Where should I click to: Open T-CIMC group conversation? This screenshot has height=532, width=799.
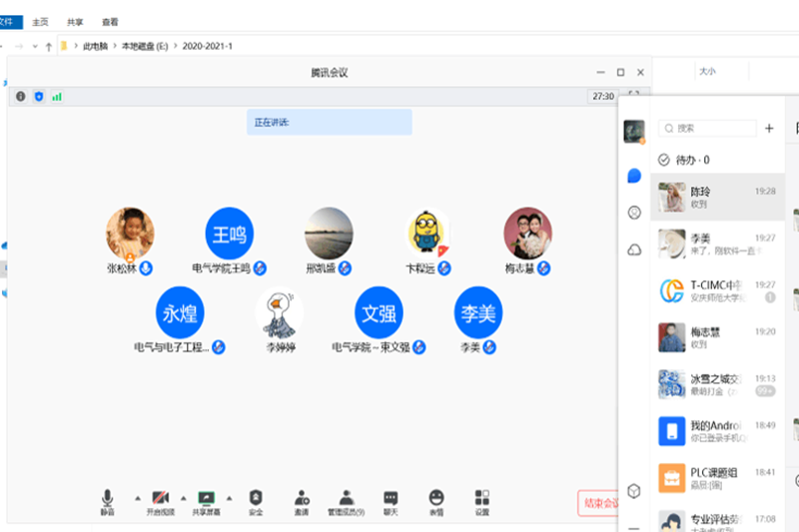717,290
